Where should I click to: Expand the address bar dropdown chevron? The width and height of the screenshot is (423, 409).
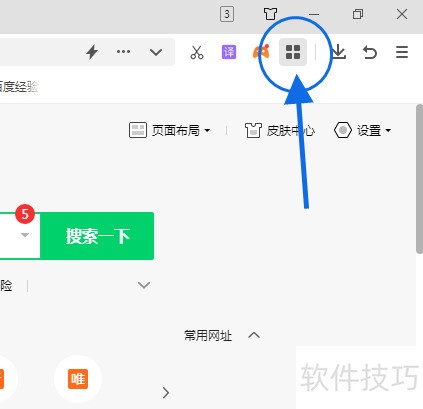click(x=156, y=52)
